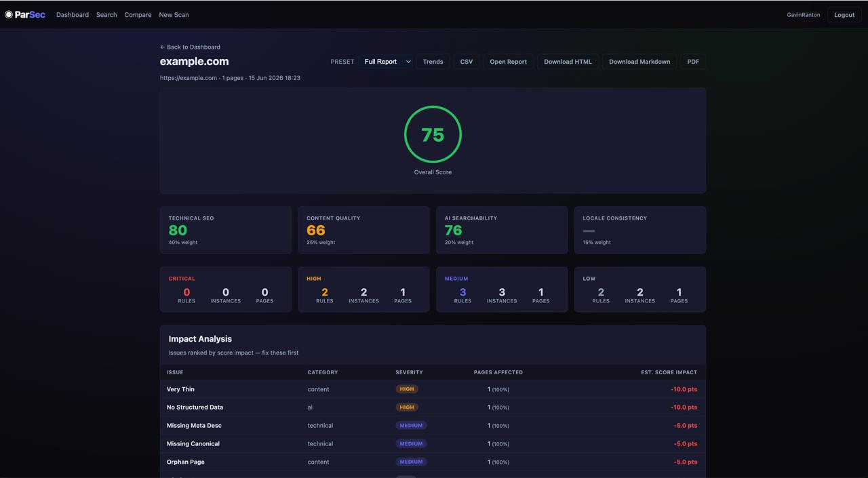The height and width of the screenshot is (478, 868).
Task: Open the Search nav item
Action: pos(106,15)
